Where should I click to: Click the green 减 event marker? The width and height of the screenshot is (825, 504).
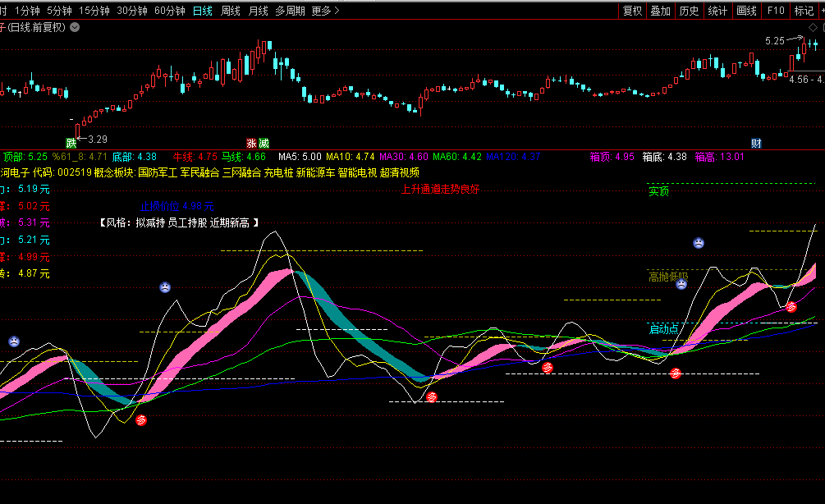click(264, 143)
